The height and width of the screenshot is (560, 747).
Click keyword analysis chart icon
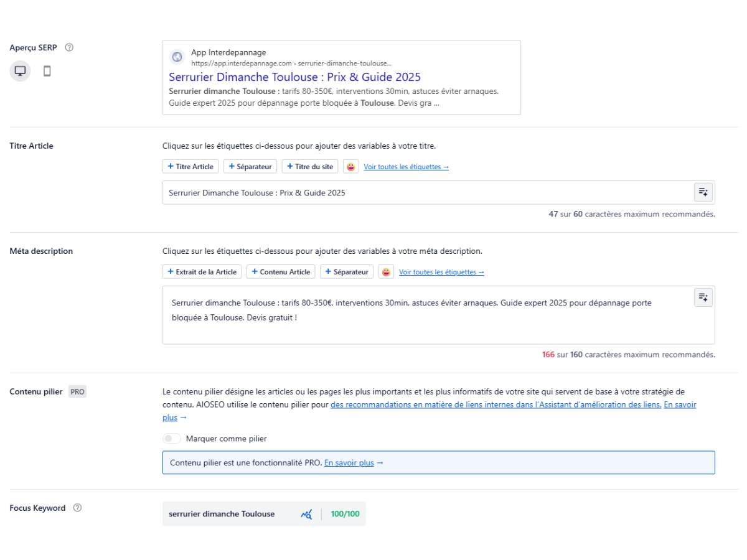click(306, 514)
